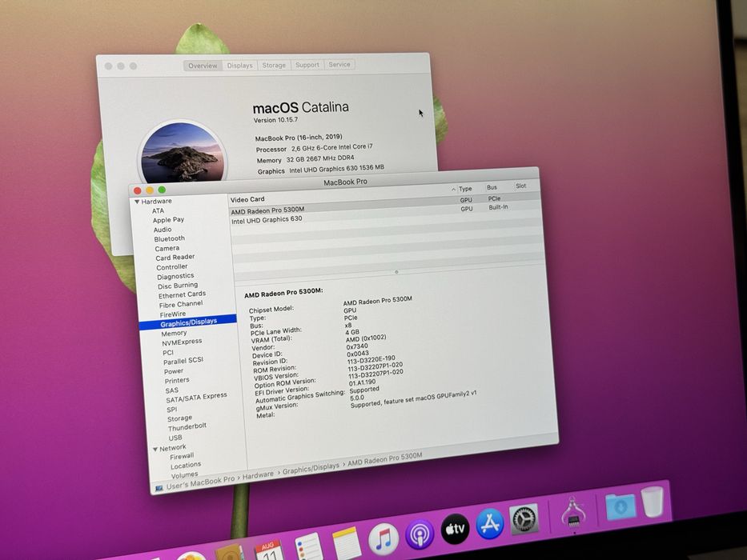Select Volumes under Network
This screenshot has width=747, height=560.
[x=184, y=474]
